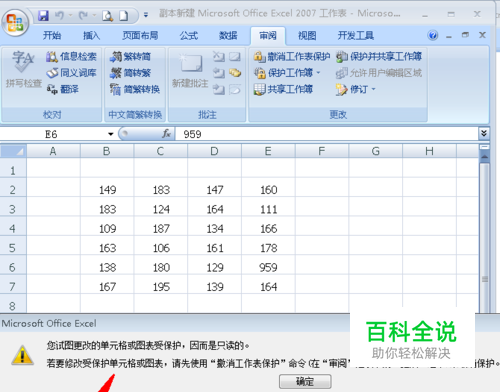Open the 翻译 translate tool

[63, 89]
